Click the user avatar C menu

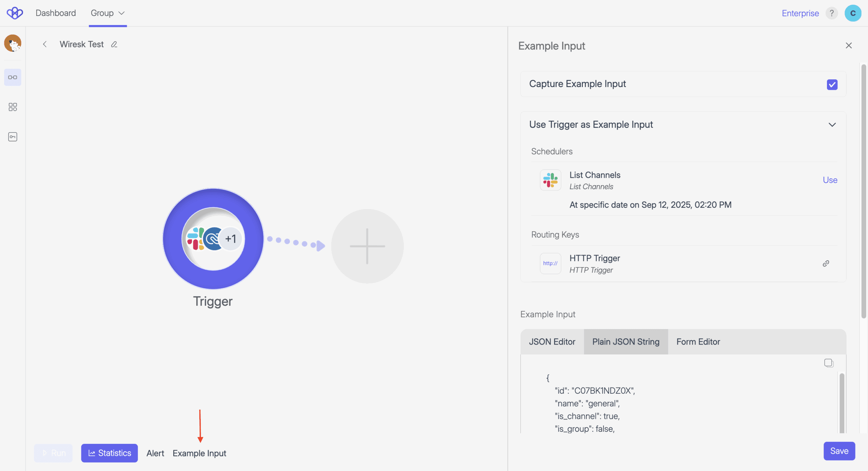pos(853,13)
